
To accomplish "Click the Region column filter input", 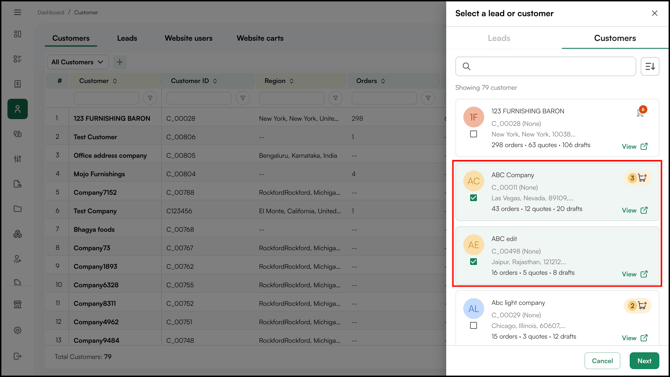I will pyautogui.click(x=291, y=98).
